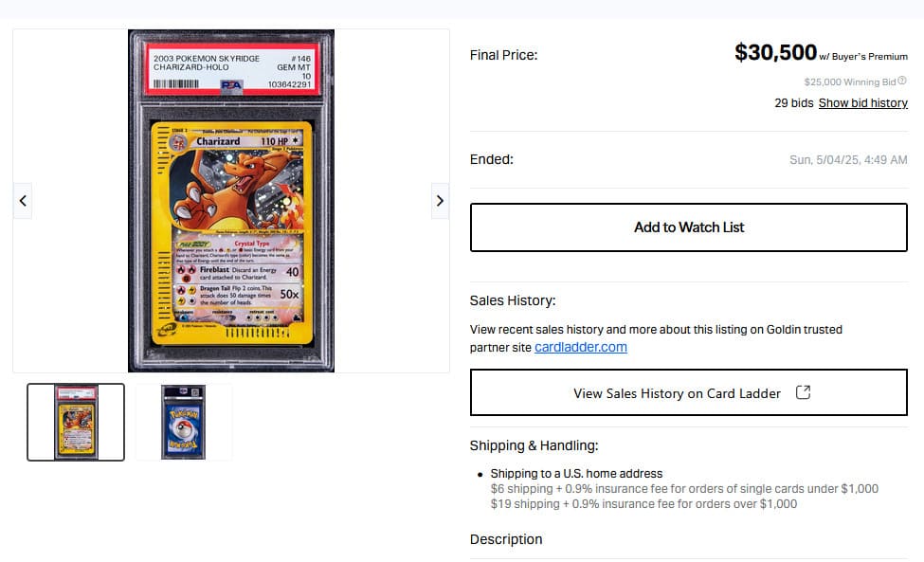
Task: Click the $25,000 Winning Bid text
Action: click(850, 82)
